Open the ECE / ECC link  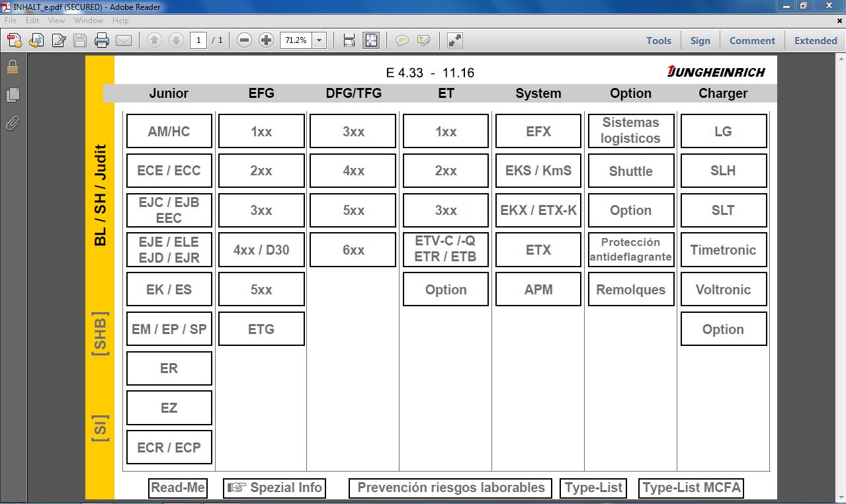(x=169, y=171)
